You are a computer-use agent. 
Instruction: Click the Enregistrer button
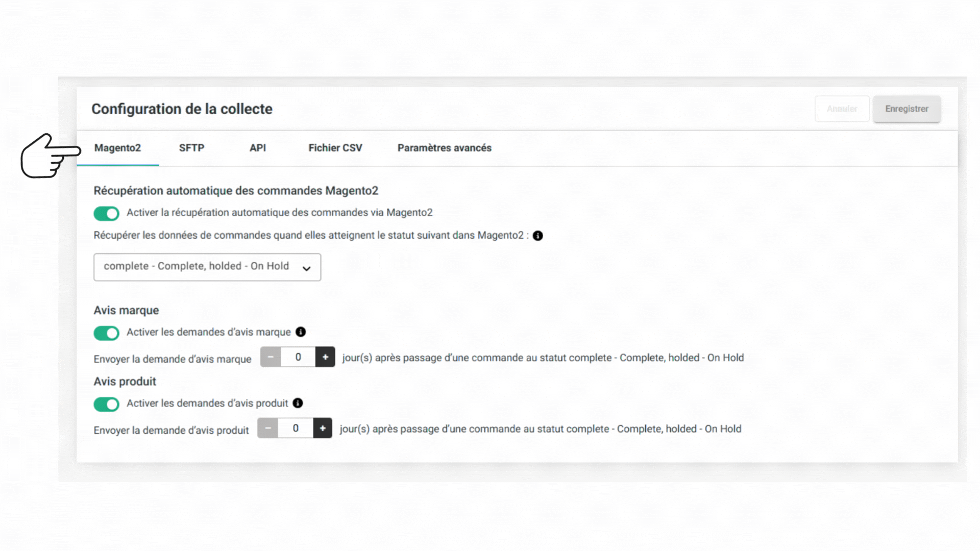[x=906, y=109]
